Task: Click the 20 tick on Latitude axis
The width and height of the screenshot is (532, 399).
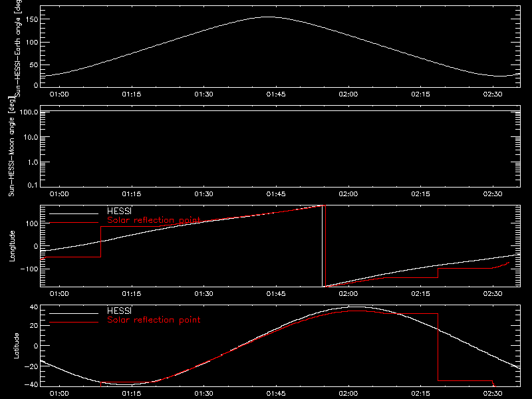Action: [34, 326]
